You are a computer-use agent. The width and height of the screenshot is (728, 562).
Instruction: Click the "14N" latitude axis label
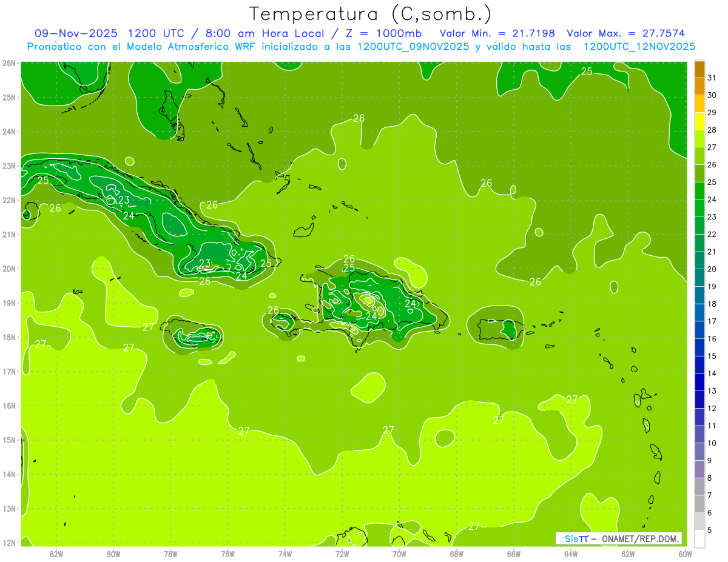[x=8, y=474]
